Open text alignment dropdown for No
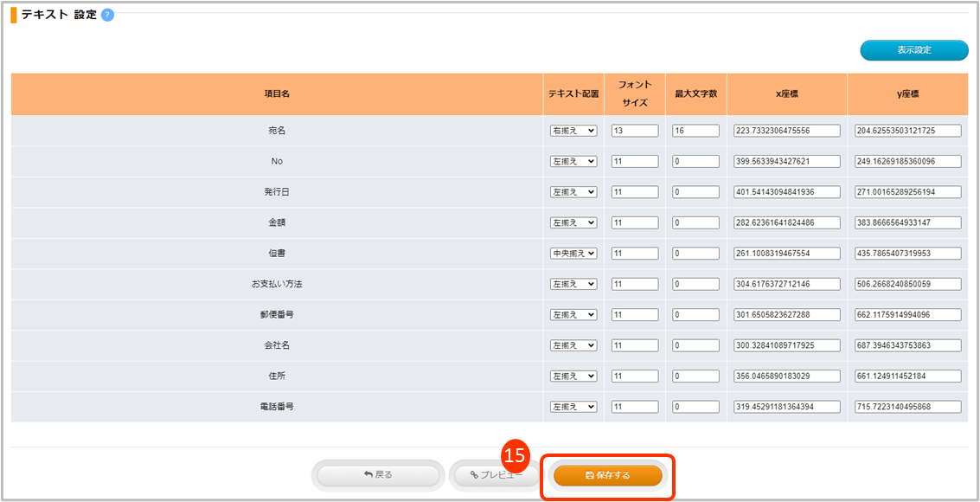Viewport: 980px width, 502px height. coord(573,161)
